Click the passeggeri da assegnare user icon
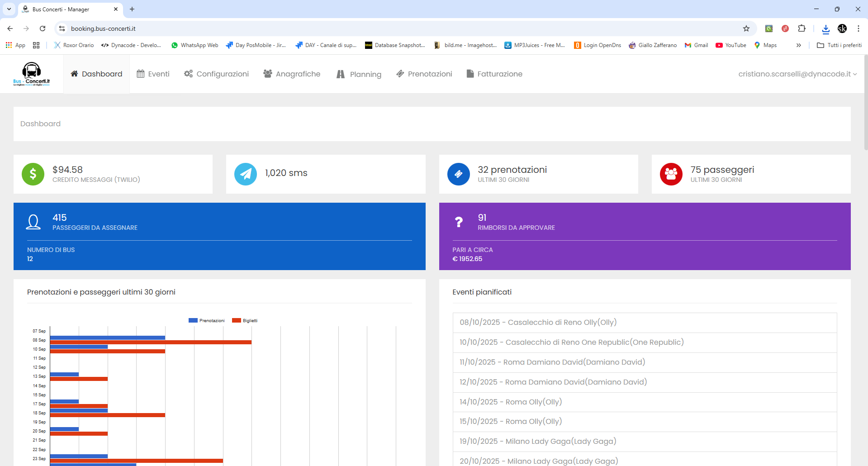The image size is (868, 466). pyautogui.click(x=33, y=222)
